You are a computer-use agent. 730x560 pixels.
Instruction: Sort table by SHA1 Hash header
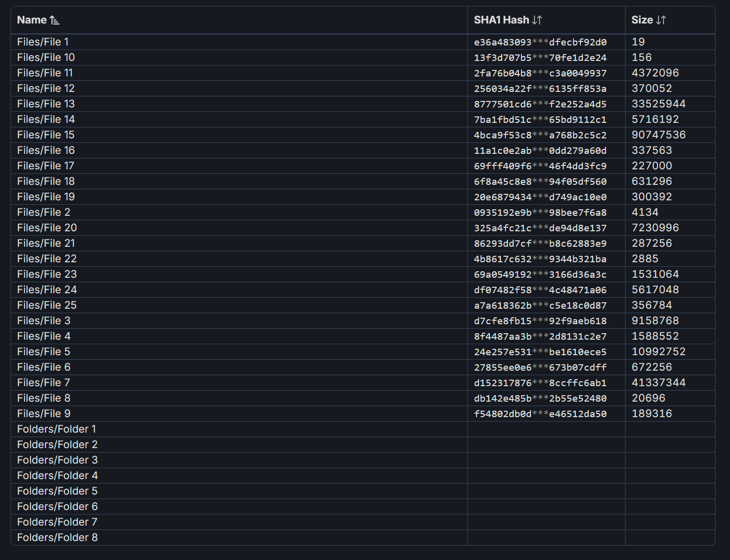click(501, 20)
